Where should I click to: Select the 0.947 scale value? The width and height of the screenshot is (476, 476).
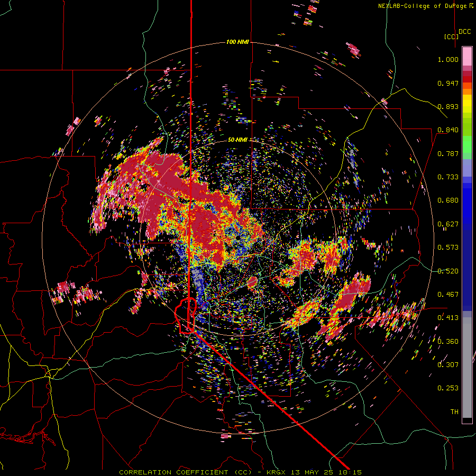[x=448, y=83]
